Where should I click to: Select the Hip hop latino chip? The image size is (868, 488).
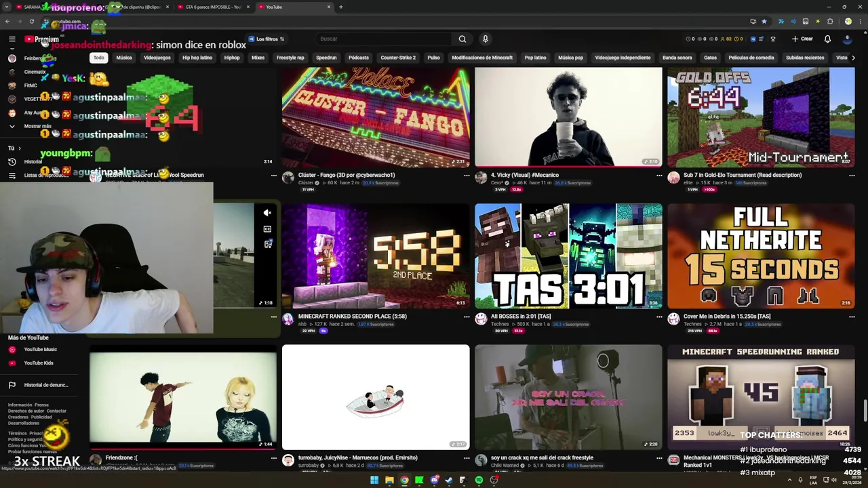[x=197, y=58]
